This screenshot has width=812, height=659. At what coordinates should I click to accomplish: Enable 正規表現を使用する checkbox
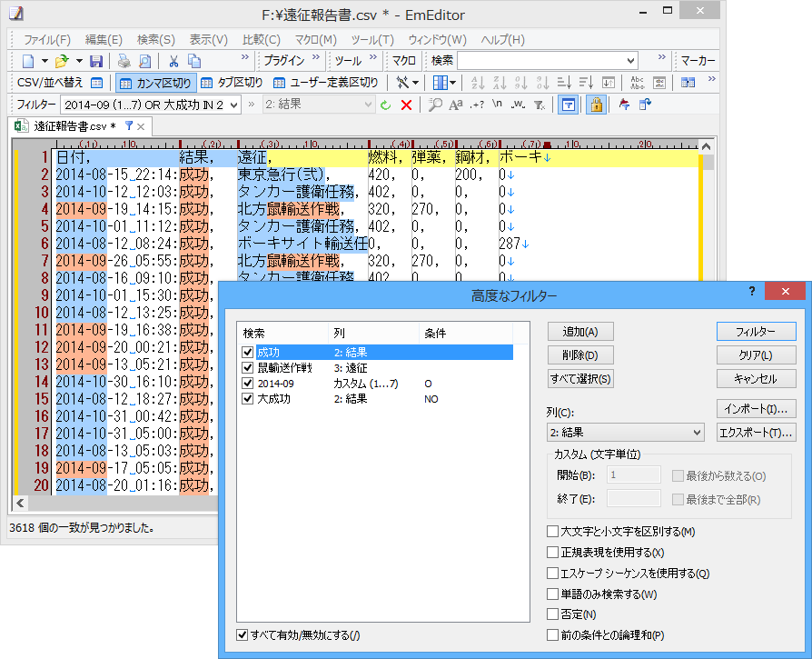[552, 553]
